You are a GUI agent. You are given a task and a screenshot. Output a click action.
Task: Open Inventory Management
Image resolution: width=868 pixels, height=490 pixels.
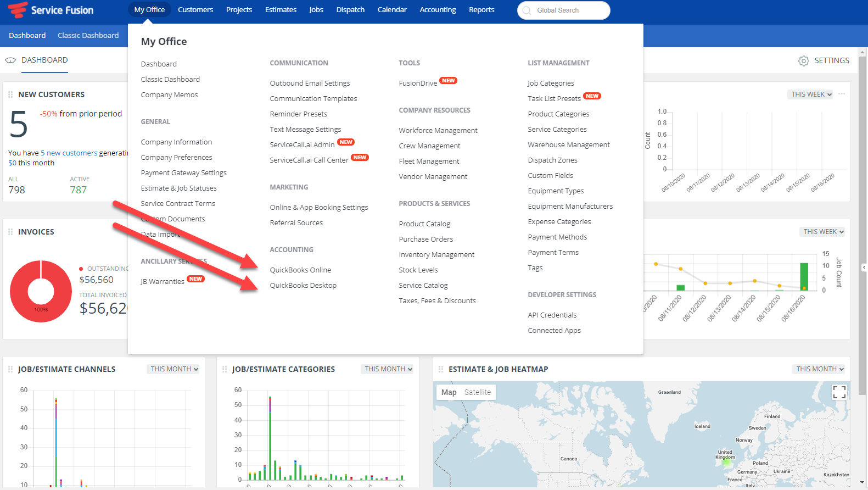pyautogui.click(x=436, y=255)
